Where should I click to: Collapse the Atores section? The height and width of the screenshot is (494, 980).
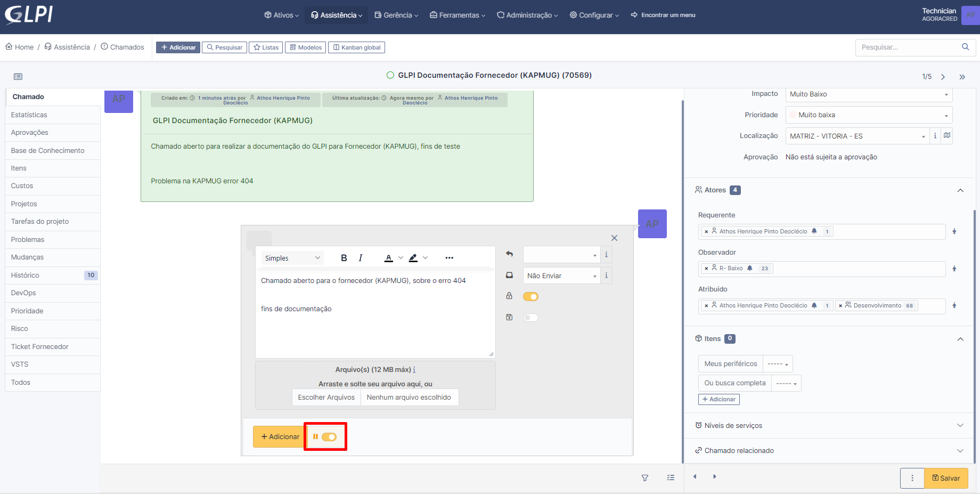tap(960, 190)
